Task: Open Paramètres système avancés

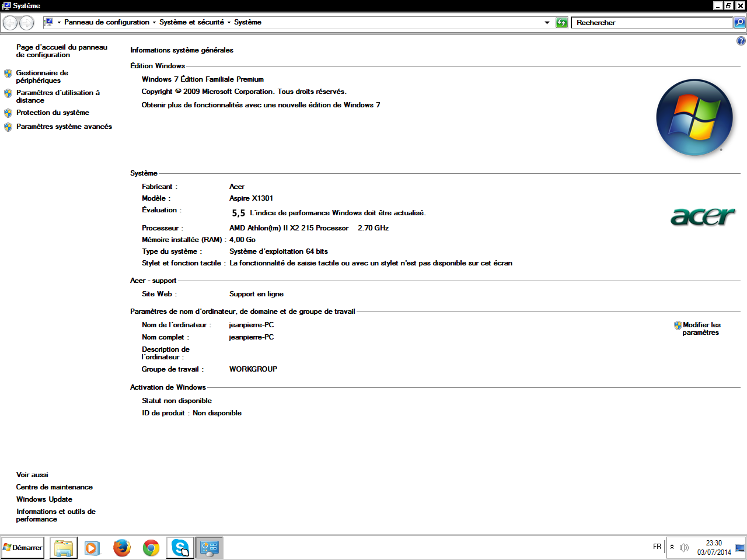Action: (x=64, y=127)
